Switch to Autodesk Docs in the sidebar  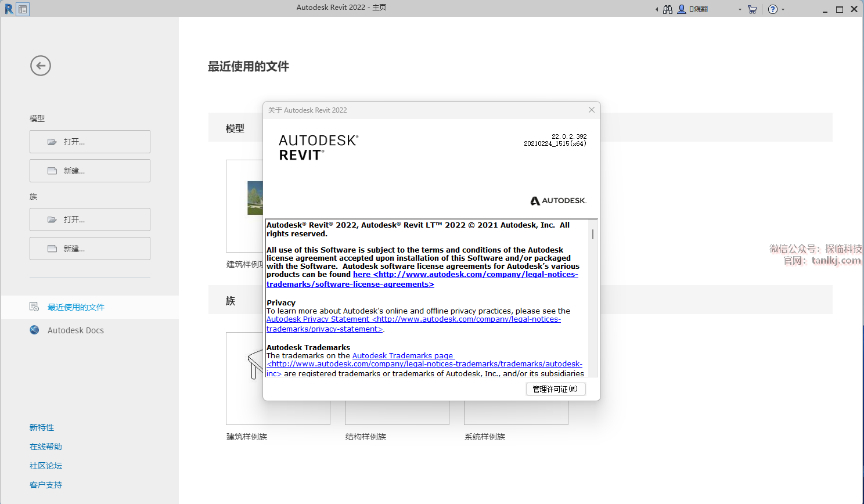click(x=90, y=330)
